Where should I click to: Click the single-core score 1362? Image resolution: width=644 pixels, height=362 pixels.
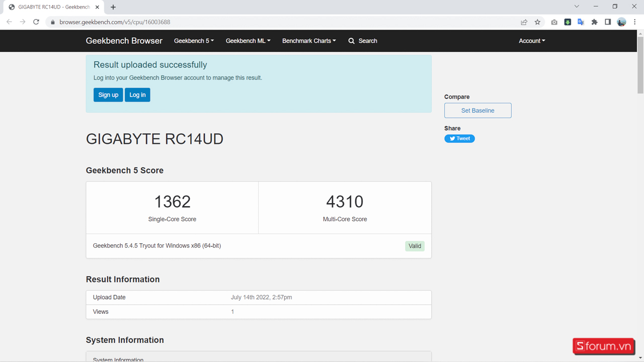(x=172, y=202)
